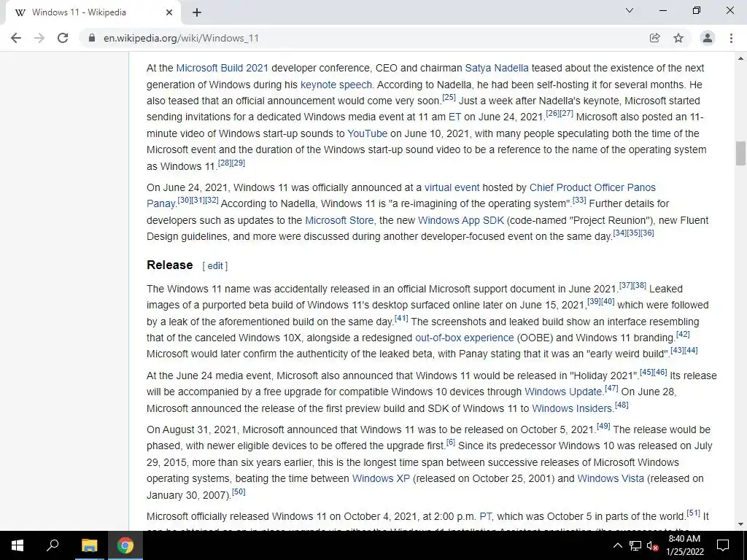The width and height of the screenshot is (747, 560).
Task: Show hidden system tray icons
Action: [617, 545]
